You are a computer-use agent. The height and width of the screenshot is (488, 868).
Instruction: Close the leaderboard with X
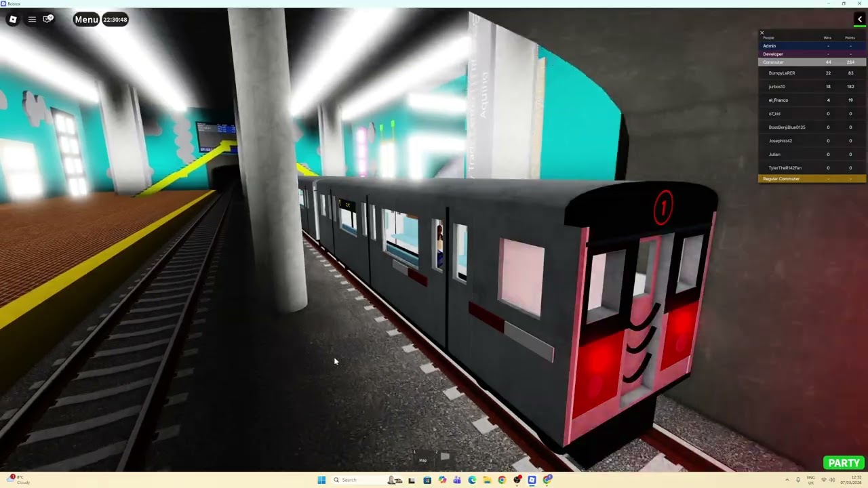(x=762, y=33)
